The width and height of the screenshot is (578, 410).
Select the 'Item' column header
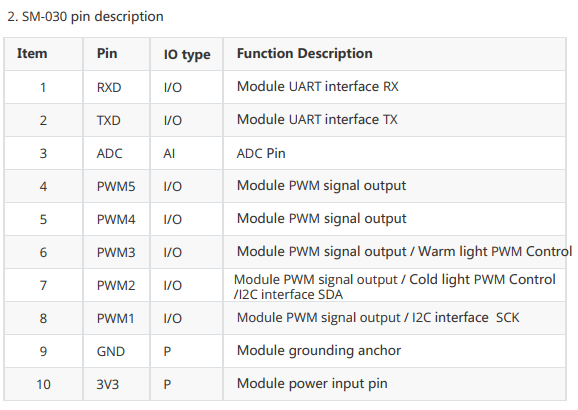point(32,53)
